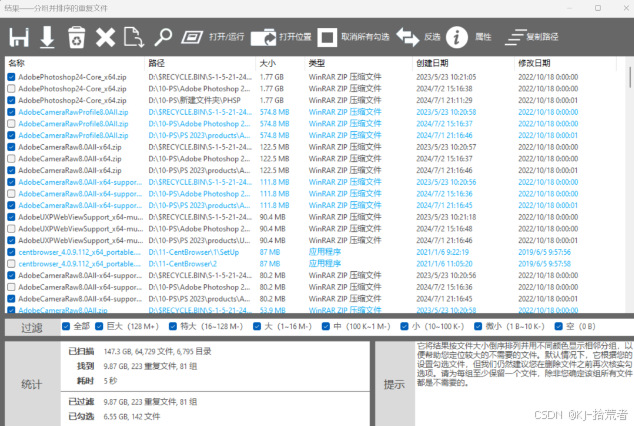
Task: Select path D:\10-PS\新建文件夹\PHSP
Action: tap(194, 100)
